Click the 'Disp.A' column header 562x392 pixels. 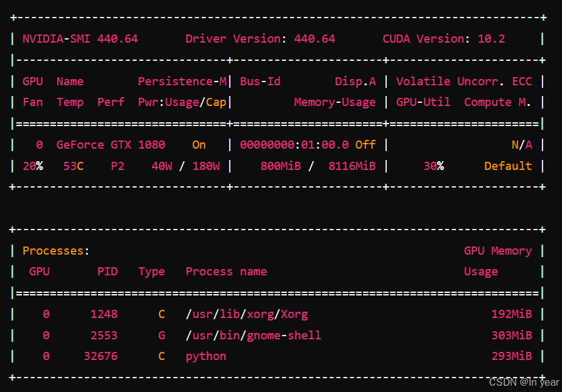[355, 82]
